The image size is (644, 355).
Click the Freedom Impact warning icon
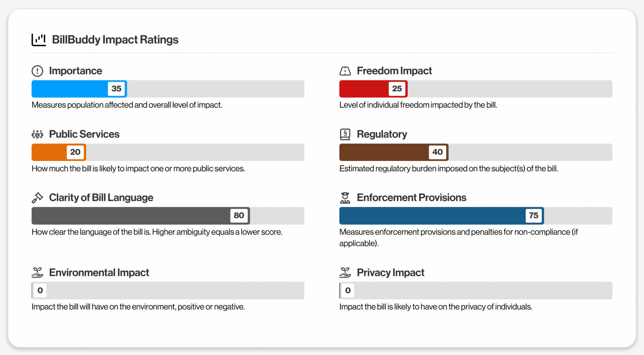[x=345, y=71]
